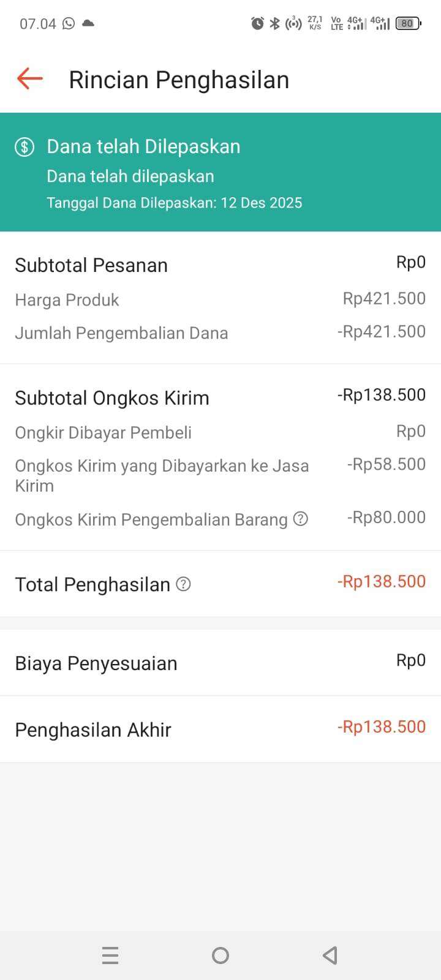Viewport: 441px width, 980px height.
Task: Tap the Android recent apps button
Action: pos(110,955)
